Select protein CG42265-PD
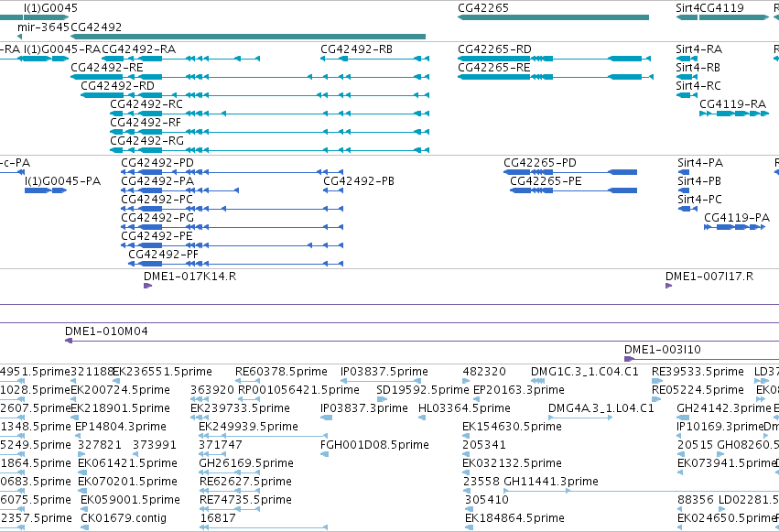Viewport: 779px width, 532px height. [570, 172]
